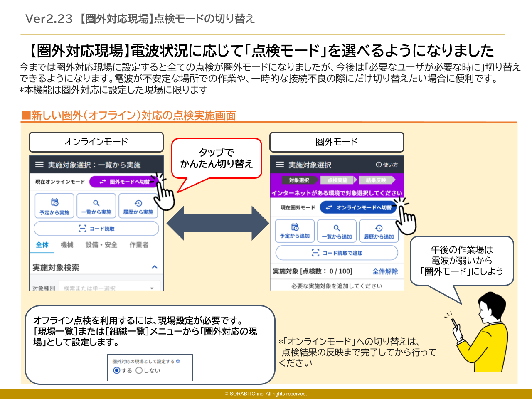Click the 使い方 help icon
Viewport: 532px width, 399px height.
[x=387, y=165]
